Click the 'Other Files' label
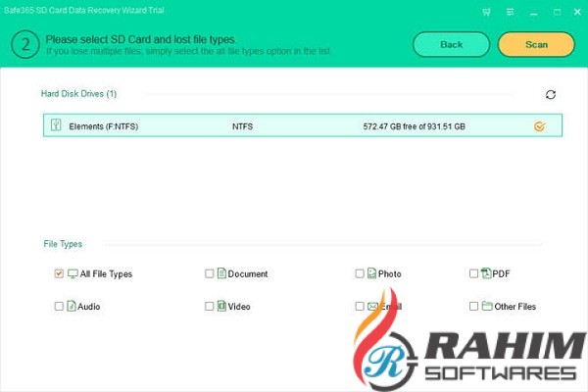Viewport: 588px width, 392px height. click(x=514, y=307)
